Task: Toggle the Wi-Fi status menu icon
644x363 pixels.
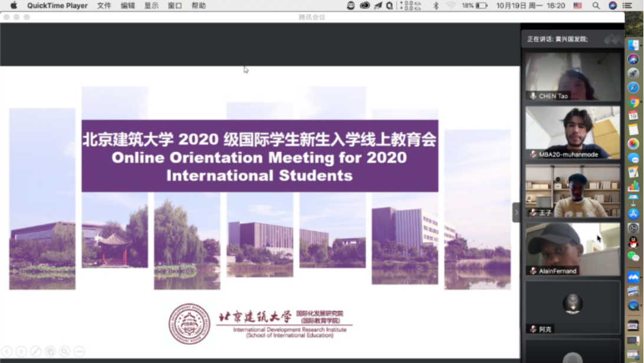Action: [451, 5]
